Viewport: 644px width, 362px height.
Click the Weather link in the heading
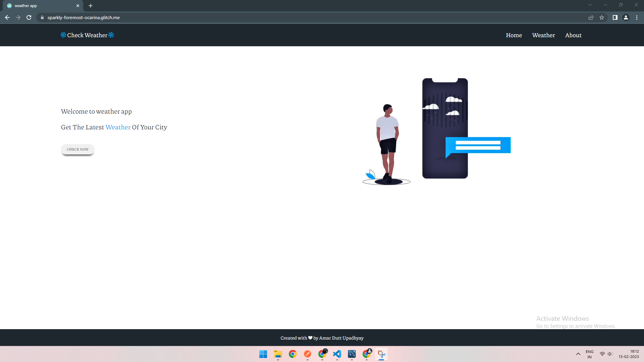coord(118,127)
